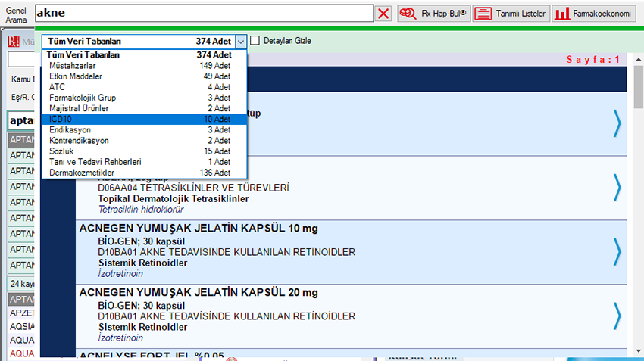This screenshot has height=361, width=644.
Task: Open the first result's chevron arrow
Action: tap(617, 123)
